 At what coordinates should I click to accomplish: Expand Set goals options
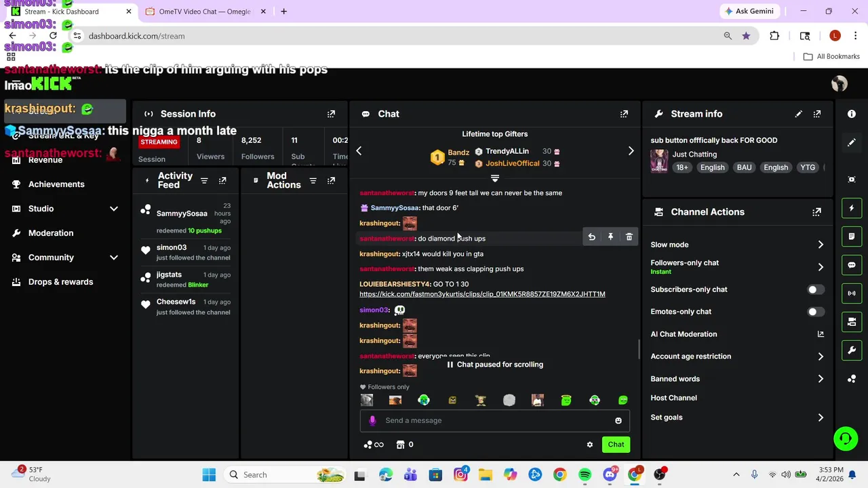pos(821,418)
